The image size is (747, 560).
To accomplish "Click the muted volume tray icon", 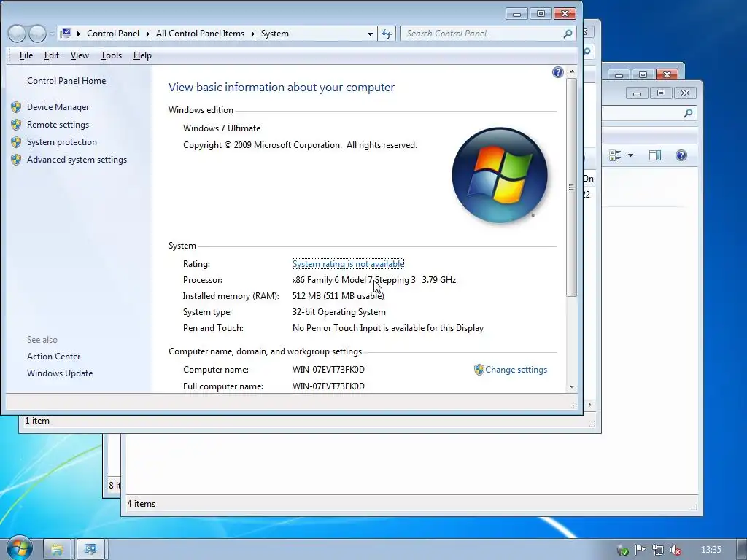I will tap(675, 550).
